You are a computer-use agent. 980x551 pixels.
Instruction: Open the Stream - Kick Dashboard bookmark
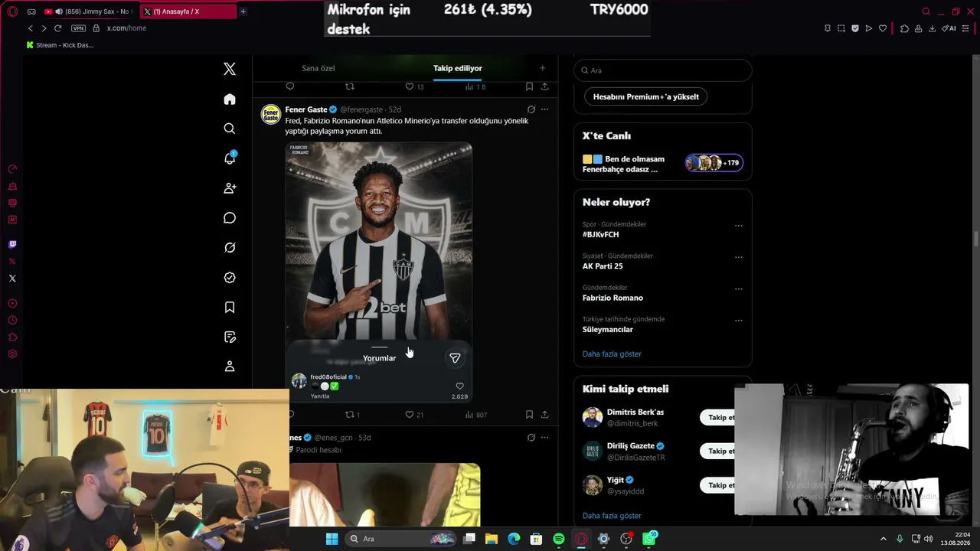coord(60,45)
